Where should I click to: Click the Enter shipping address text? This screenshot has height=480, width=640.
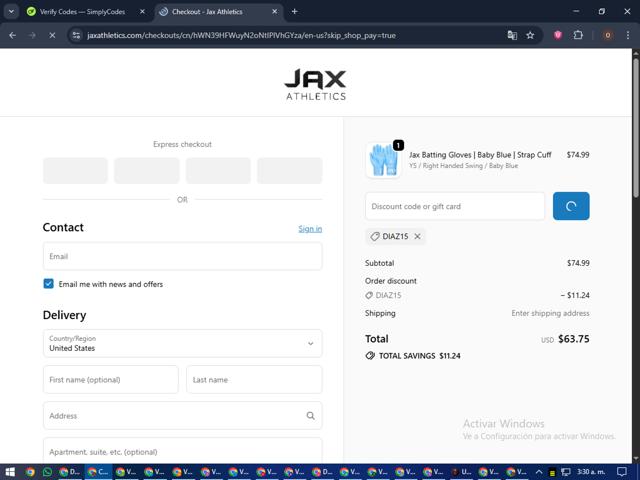(550, 313)
